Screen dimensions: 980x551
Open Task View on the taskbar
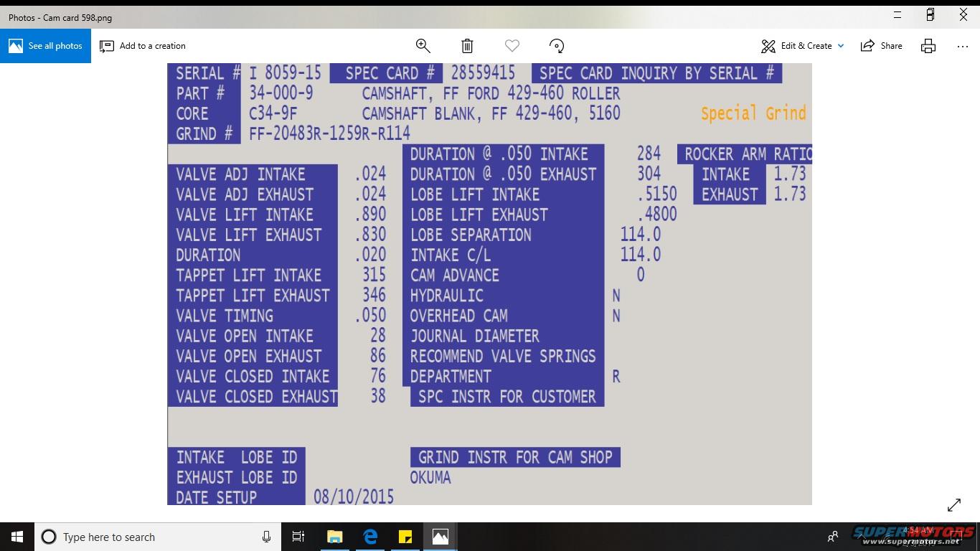pos(298,537)
